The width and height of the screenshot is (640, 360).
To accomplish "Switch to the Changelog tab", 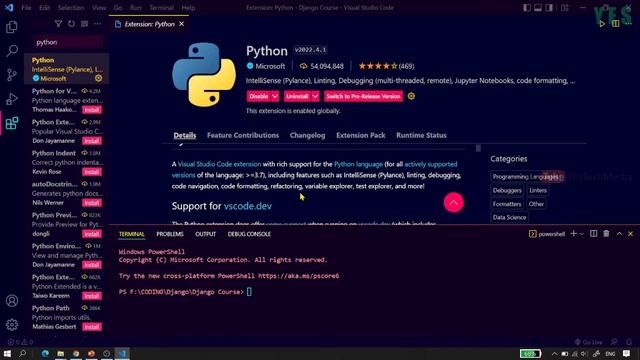I will pyautogui.click(x=307, y=135).
